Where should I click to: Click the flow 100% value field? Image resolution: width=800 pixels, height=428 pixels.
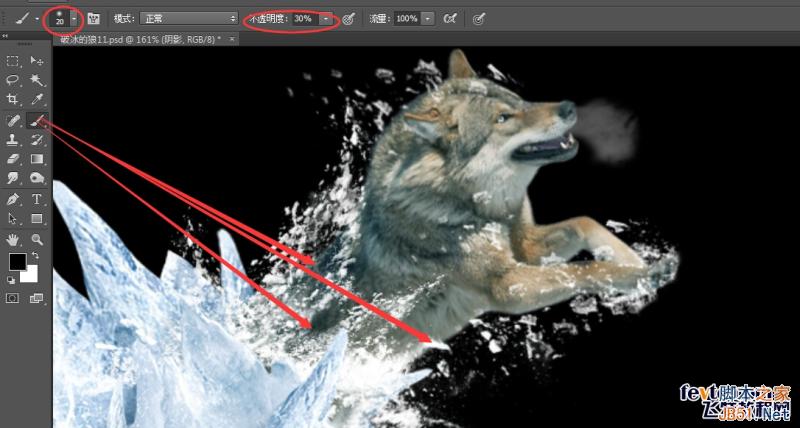coord(408,19)
